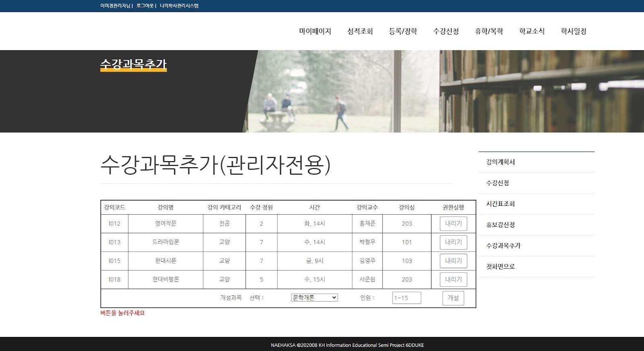The width and height of the screenshot is (644, 351).
Task: Open the 성적조회 menu
Action: click(360, 31)
